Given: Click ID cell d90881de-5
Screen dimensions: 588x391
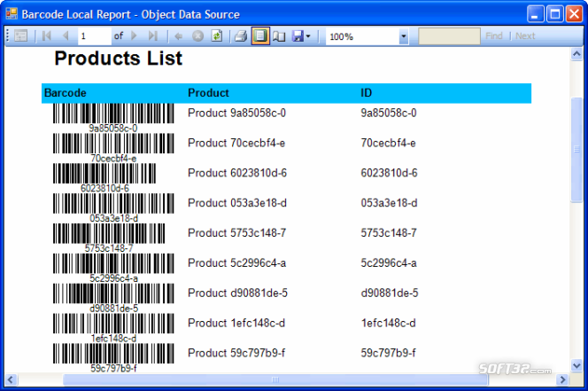Looking at the screenshot, I should click(390, 293).
